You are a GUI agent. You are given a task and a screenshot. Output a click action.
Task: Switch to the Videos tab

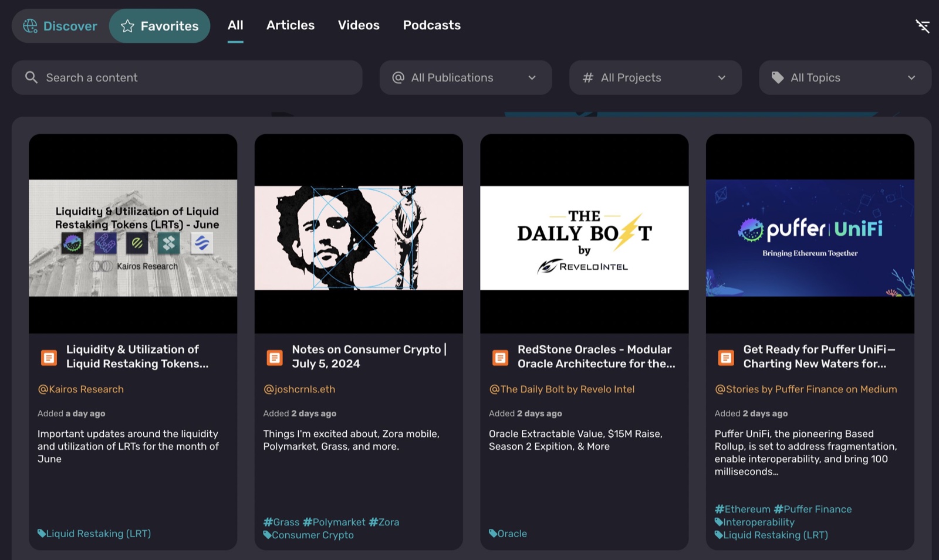[x=359, y=25]
